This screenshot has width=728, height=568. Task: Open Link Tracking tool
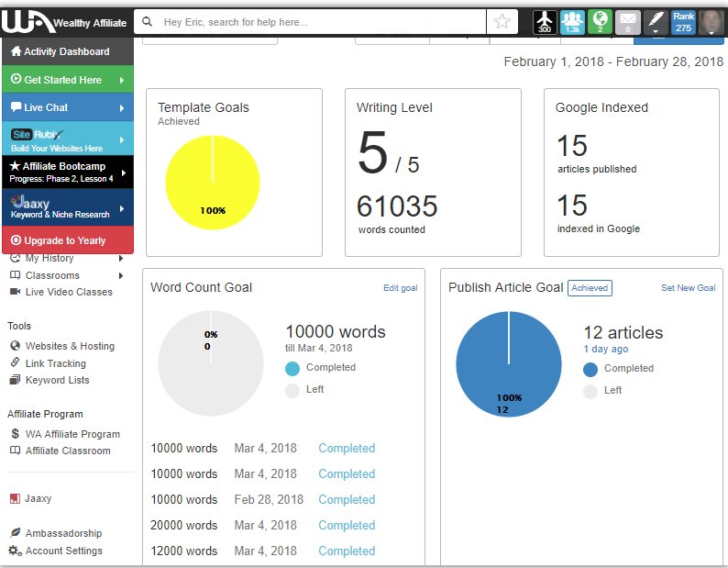(x=56, y=363)
